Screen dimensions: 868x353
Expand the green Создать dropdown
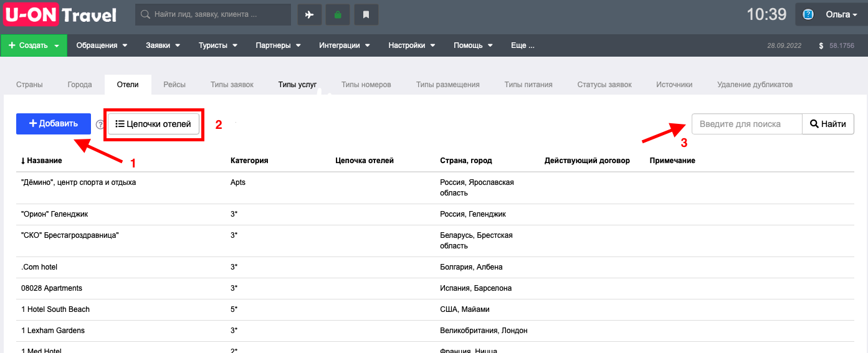click(34, 45)
